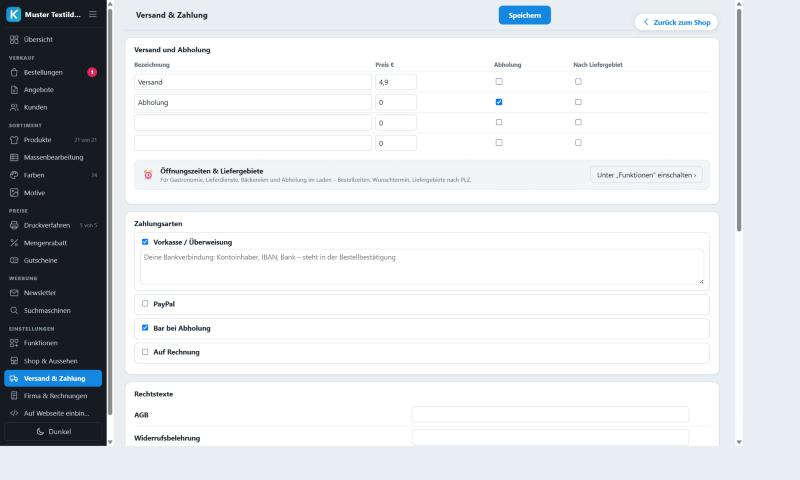Click the K shop logo icon
The width and height of the screenshot is (800, 480).
pyautogui.click(x=14, y=14)
